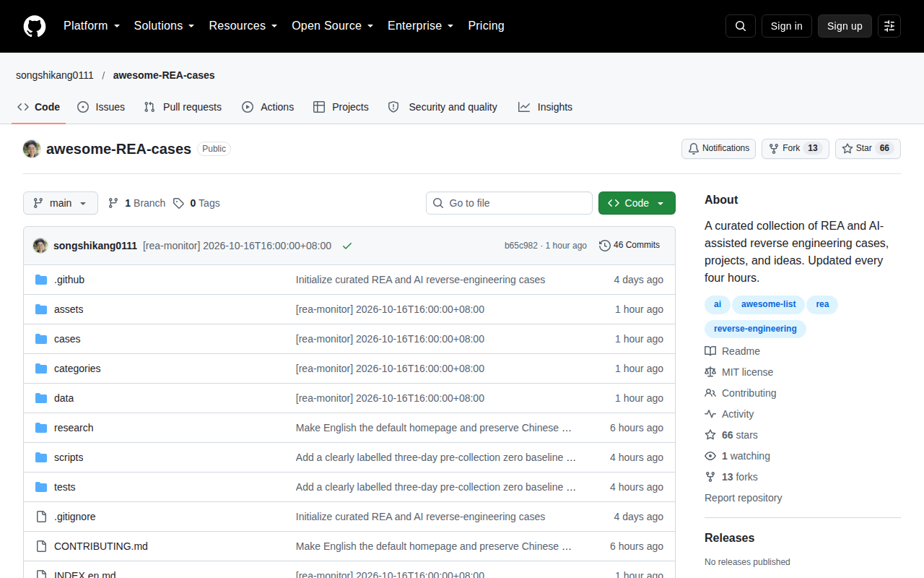
Task: Click the watching eye icon
Action: point(710,456)
